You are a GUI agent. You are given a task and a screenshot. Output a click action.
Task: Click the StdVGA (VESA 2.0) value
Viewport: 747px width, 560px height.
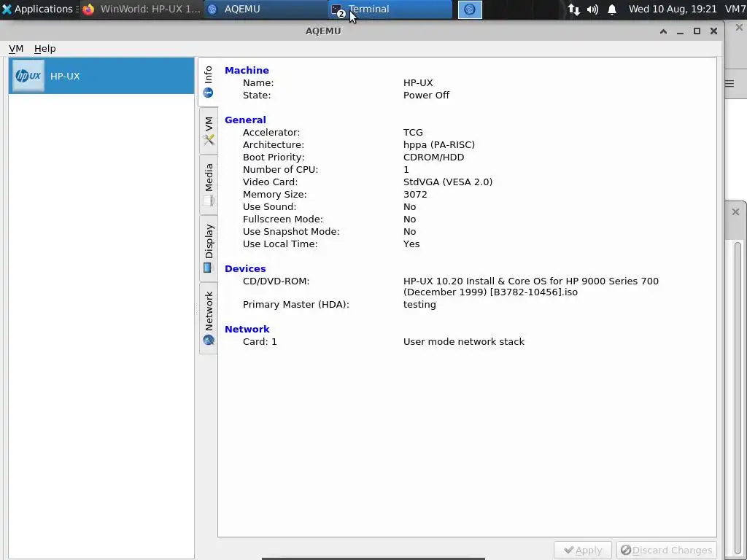pos(448,182)
